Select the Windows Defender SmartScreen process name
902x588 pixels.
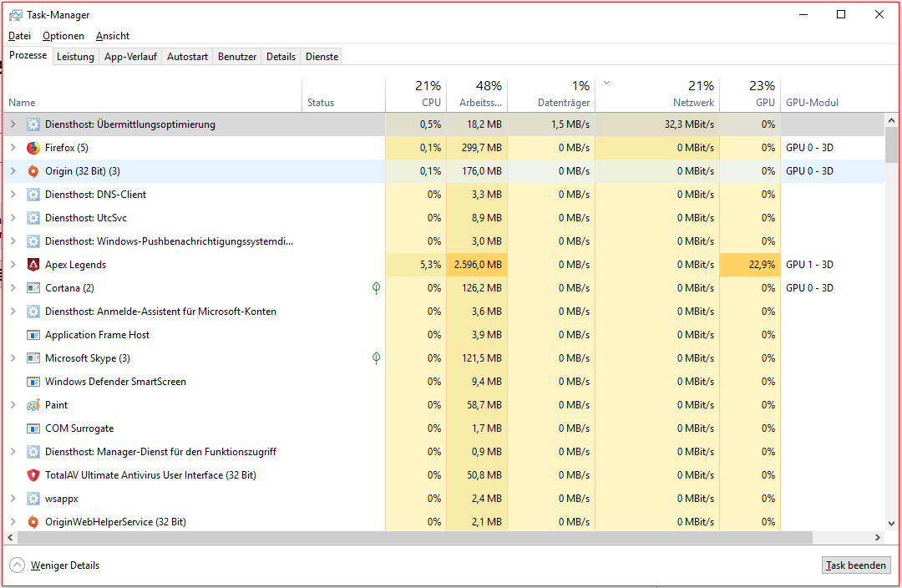click(115, 382)
